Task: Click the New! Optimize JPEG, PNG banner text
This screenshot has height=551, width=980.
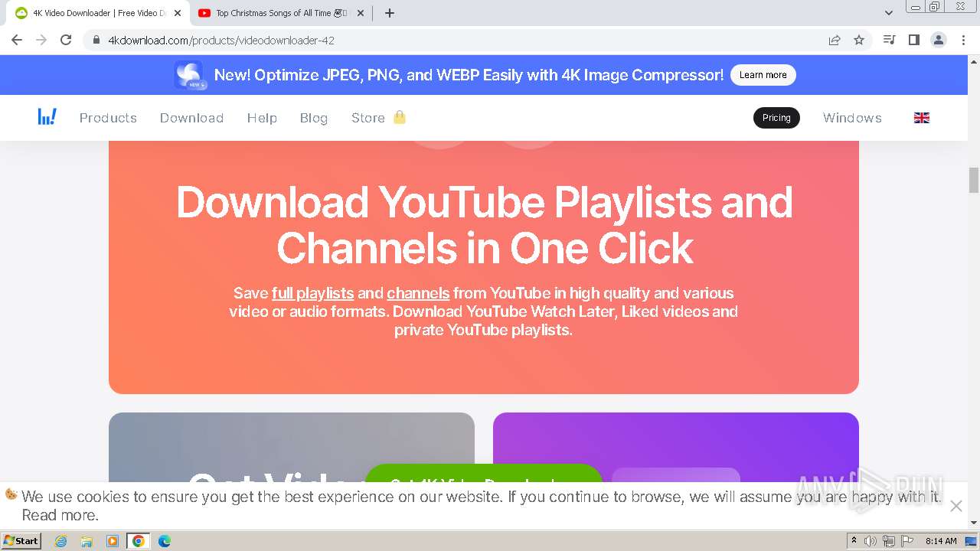Action: tap(469, 75)
